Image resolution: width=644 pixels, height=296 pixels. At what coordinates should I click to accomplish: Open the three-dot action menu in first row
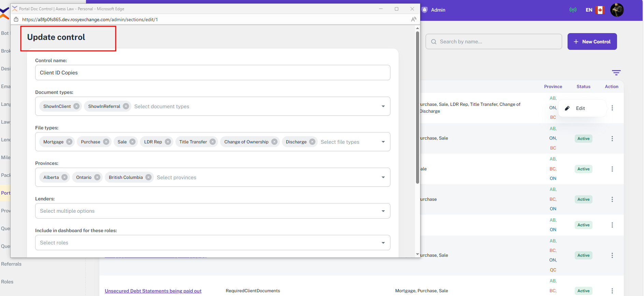point(612,108)
